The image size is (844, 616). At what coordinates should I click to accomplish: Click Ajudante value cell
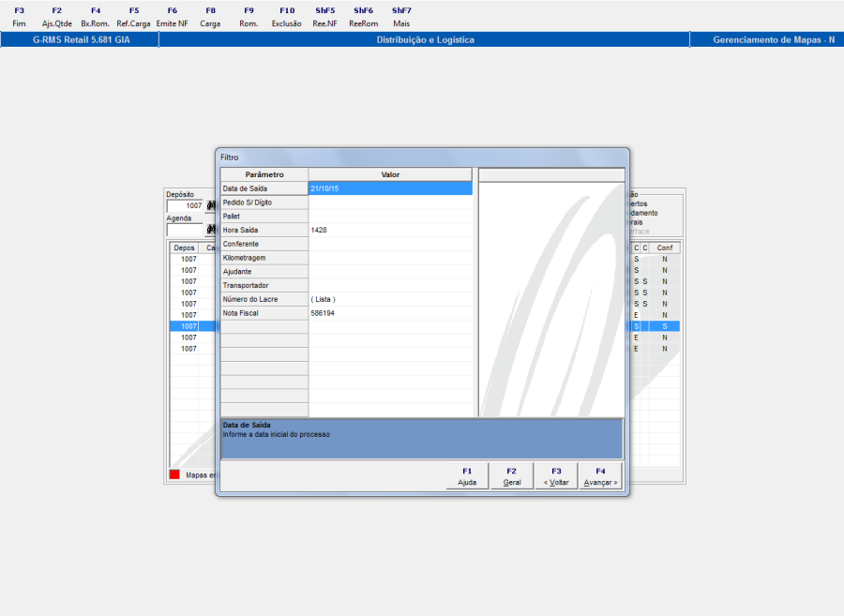(390, 272)
